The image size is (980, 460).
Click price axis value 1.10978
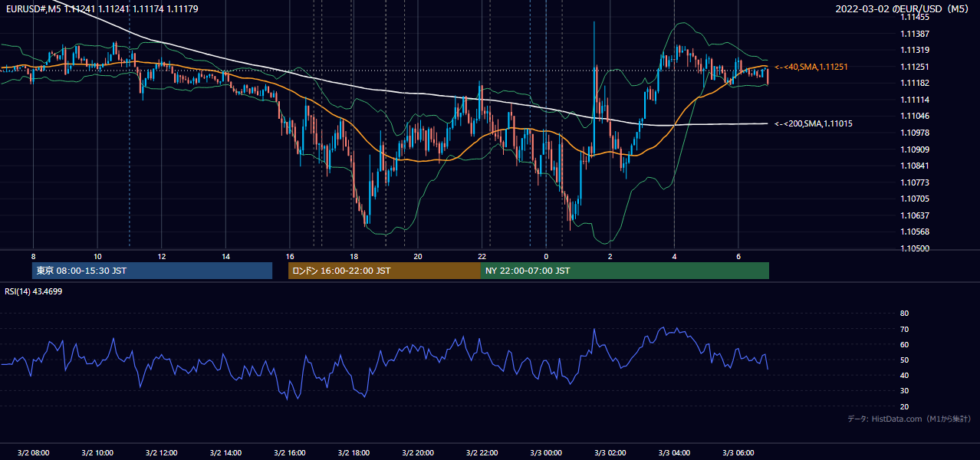point(915,133)
